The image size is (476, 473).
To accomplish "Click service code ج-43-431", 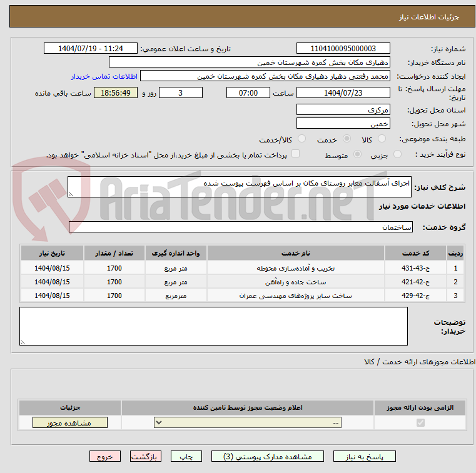I will 415,268.
